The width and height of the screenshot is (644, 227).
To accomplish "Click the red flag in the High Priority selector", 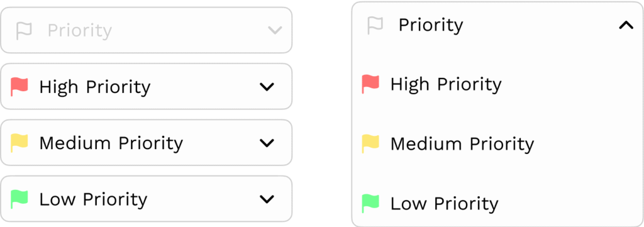I will click(19, 87).
